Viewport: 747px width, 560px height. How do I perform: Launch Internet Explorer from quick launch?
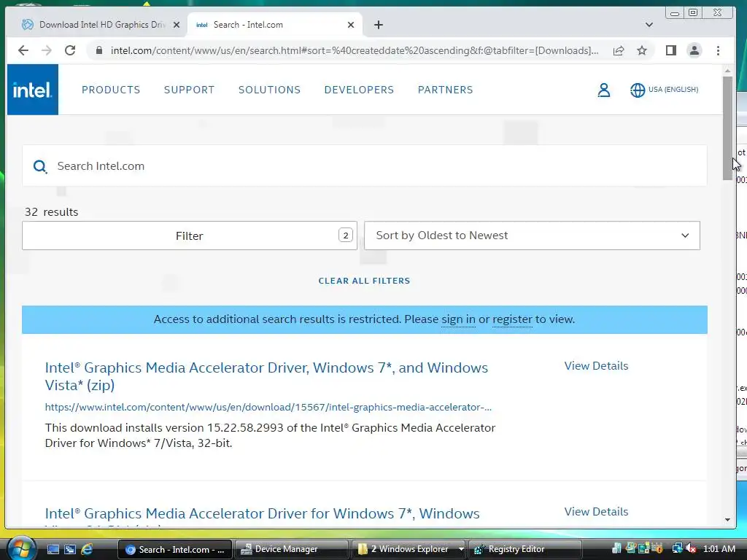click(87, 550)
